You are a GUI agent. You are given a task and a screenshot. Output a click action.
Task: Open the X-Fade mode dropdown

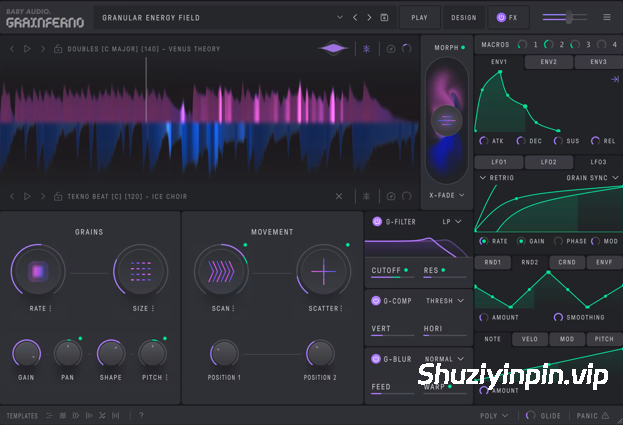447,195
